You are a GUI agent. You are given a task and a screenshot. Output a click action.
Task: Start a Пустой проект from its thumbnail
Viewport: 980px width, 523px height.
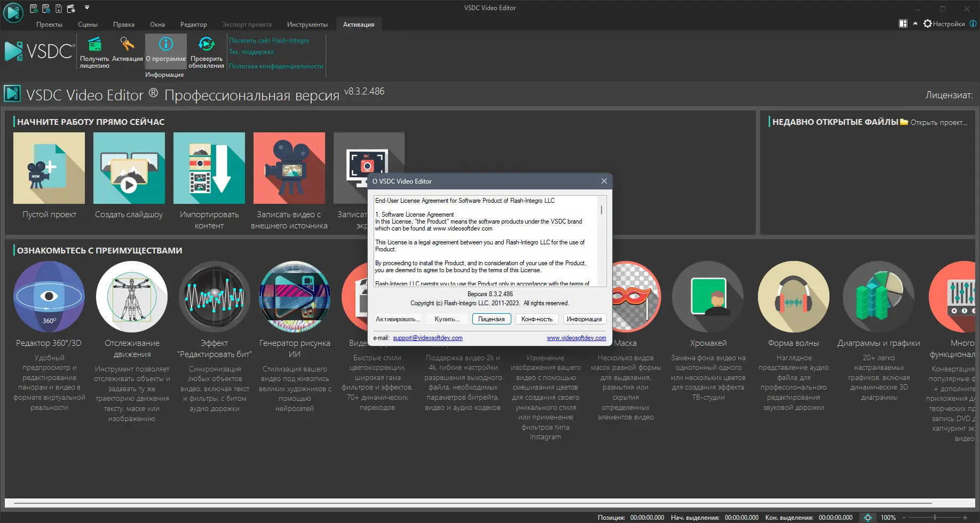coord(49,168)
